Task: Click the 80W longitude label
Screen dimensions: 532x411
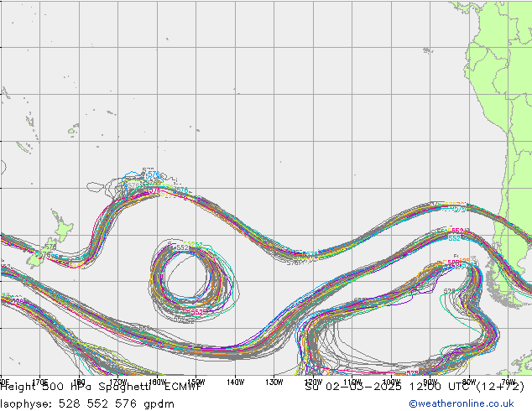Action: (x=469, y=382)
